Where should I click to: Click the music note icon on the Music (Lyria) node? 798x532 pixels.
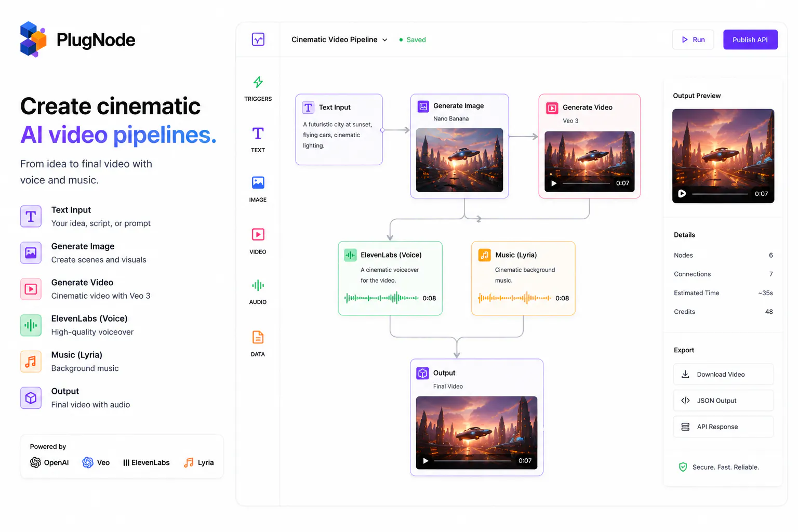point(485,255)
